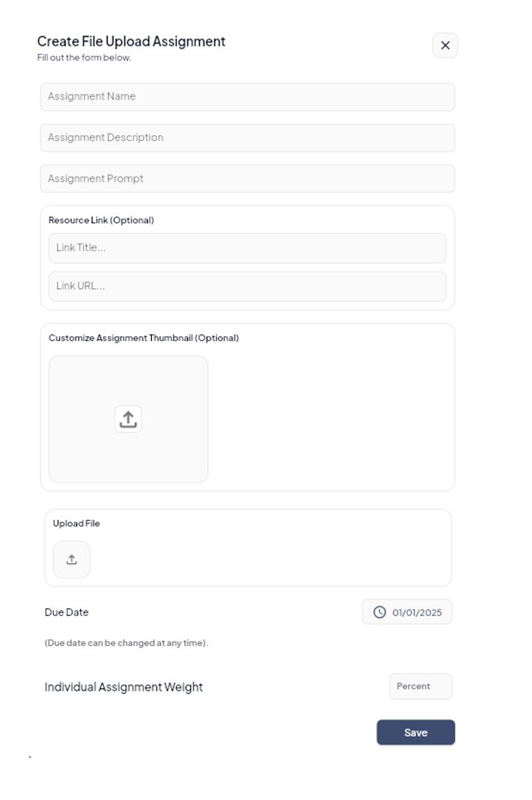Click the Upload File section label
532x800 pixels.
coord(76,523)
